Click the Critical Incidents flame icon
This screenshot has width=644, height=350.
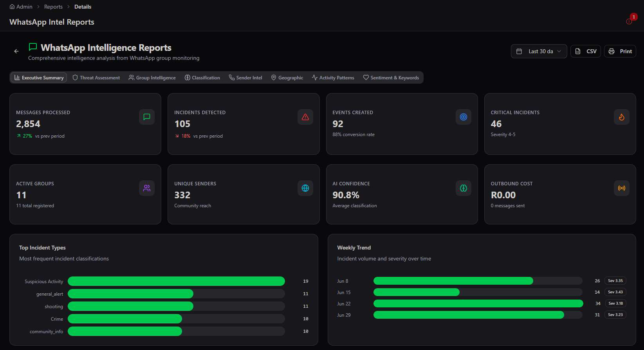(x=622, y=117)
